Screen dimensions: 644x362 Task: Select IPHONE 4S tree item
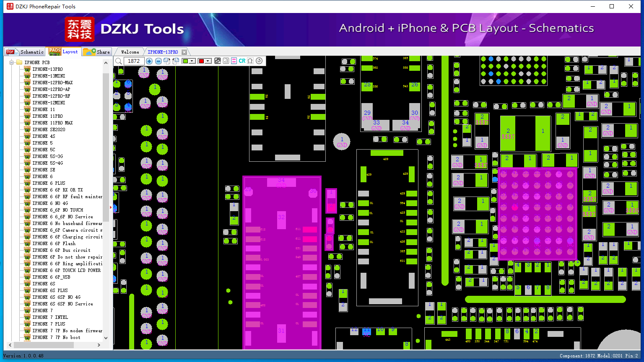(x=44, y=136)
